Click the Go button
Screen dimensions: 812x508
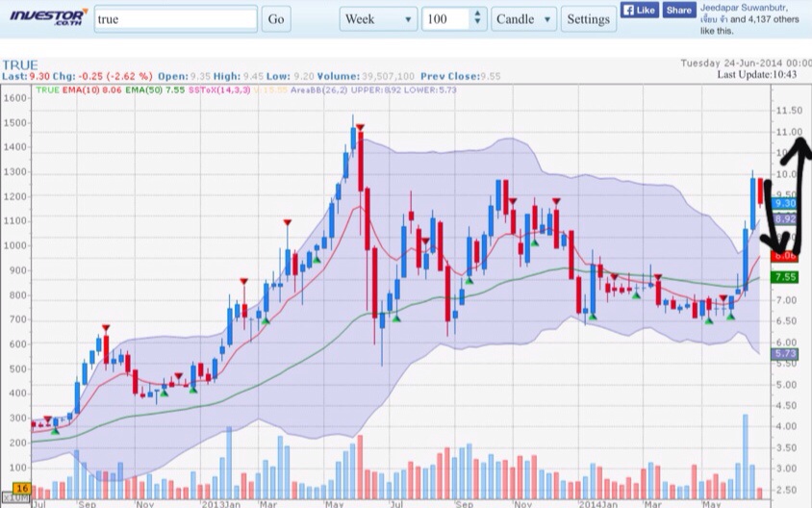click(x=276, y=19)
